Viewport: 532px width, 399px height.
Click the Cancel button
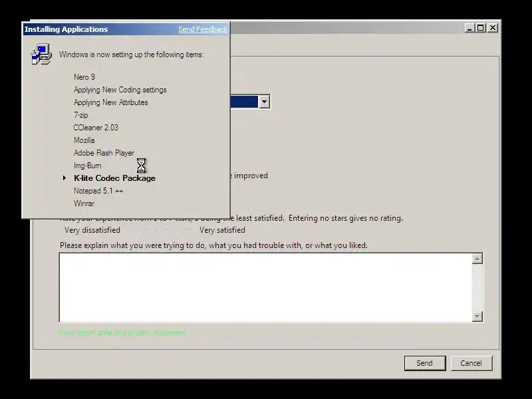[x=471, y=363]
